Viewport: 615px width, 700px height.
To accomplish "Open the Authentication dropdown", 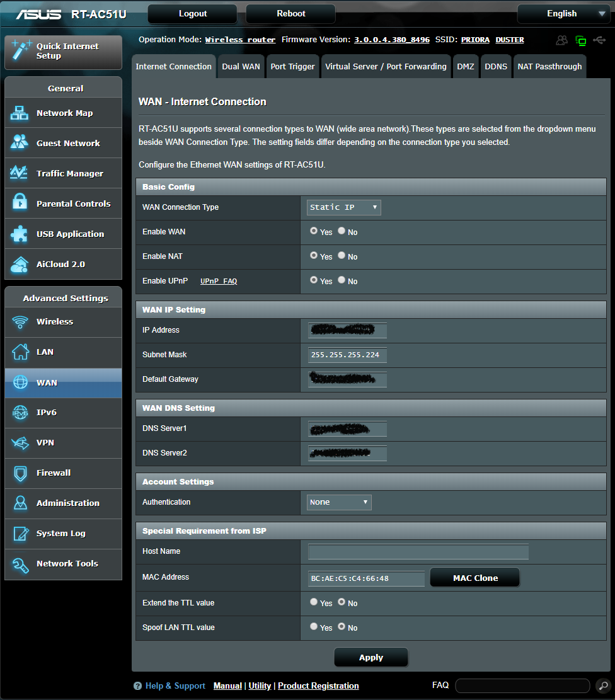I will point(339,502).
